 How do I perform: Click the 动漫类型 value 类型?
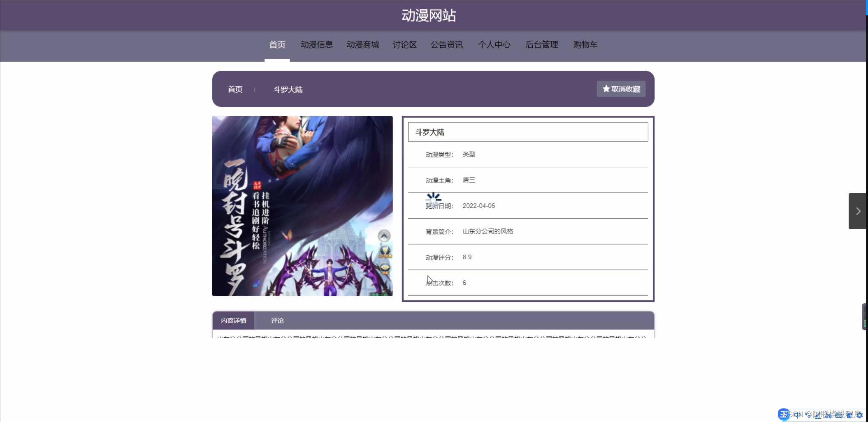(x=469, y=155)
